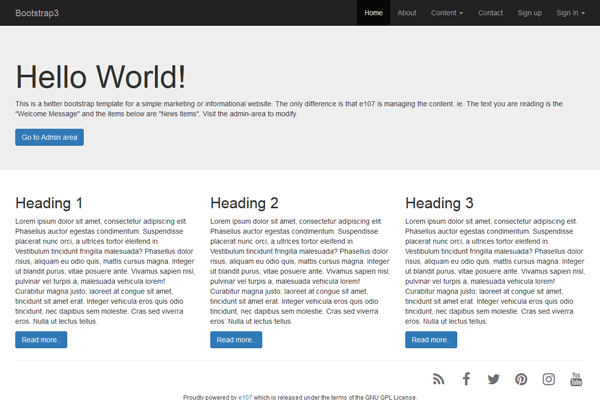Click the Heading 3 title
This screenshot has height=400, width=600.
tap(439, 203)
